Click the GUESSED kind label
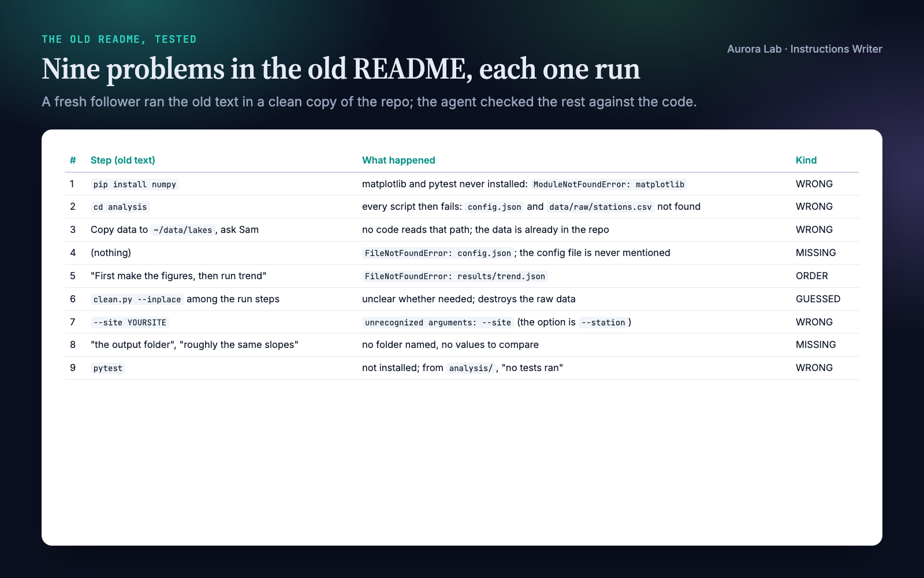 (x=818, y=299)
